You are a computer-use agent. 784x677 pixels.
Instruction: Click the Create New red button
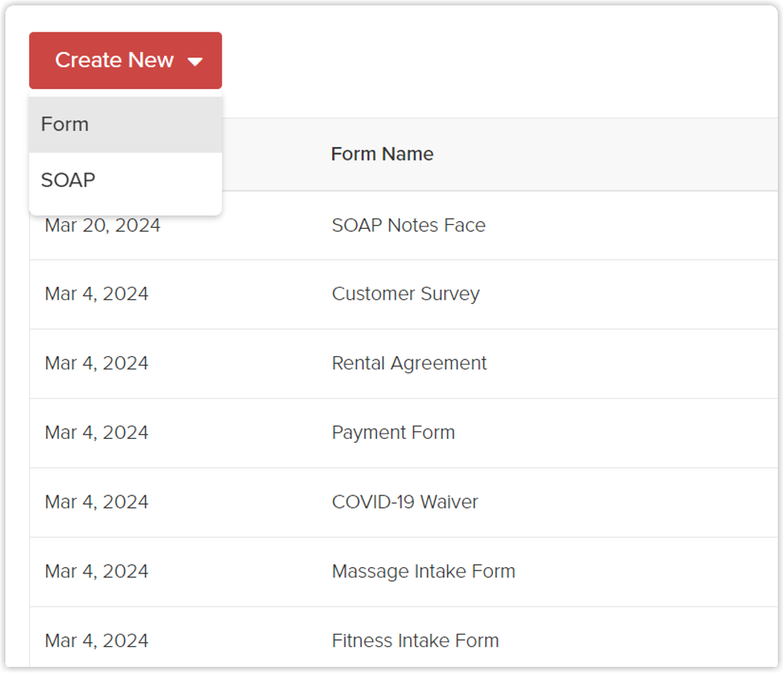coord(116,60)
